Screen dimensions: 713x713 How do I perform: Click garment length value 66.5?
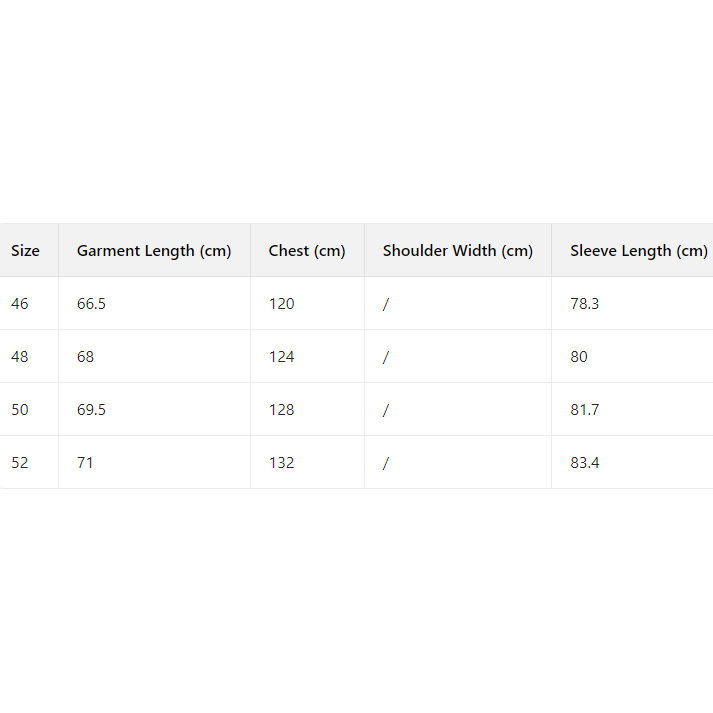[x=91, y=304]
